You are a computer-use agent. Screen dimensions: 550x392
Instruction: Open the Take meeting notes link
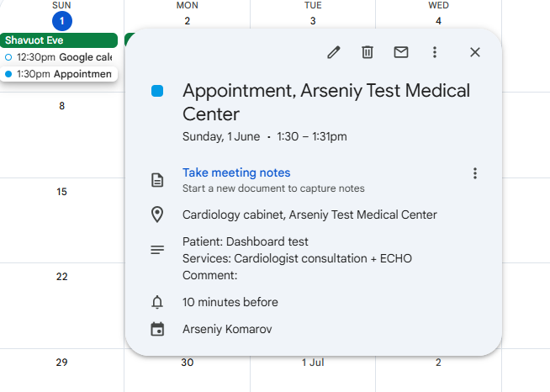tap(236, 173)
